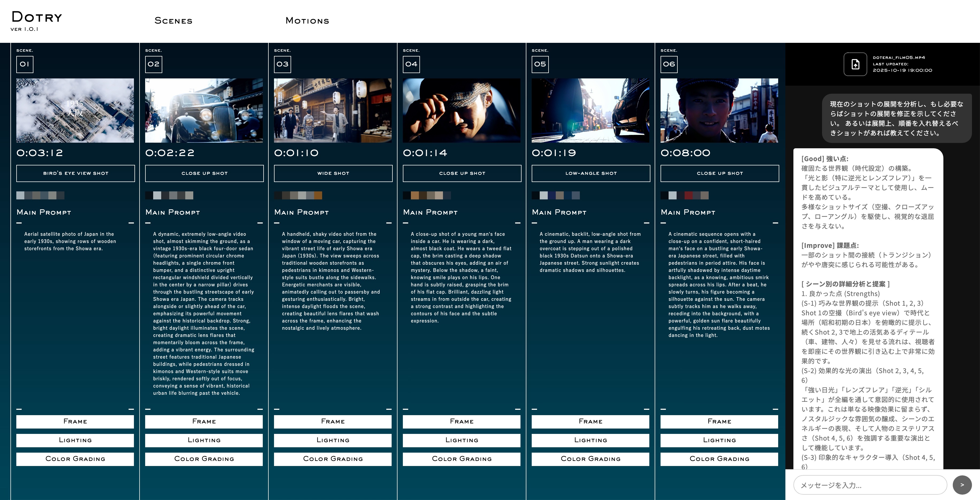Image resolution: width=980 pixels, height=500 pixels.
Task: Select orange swatch in scene 03 palette
Action: click(318, 195)
